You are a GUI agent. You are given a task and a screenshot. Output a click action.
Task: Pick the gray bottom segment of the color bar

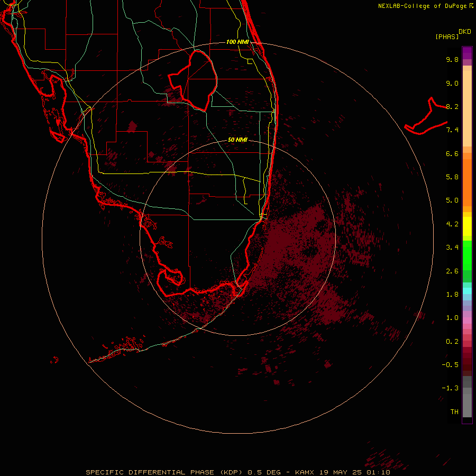(467, 405)
